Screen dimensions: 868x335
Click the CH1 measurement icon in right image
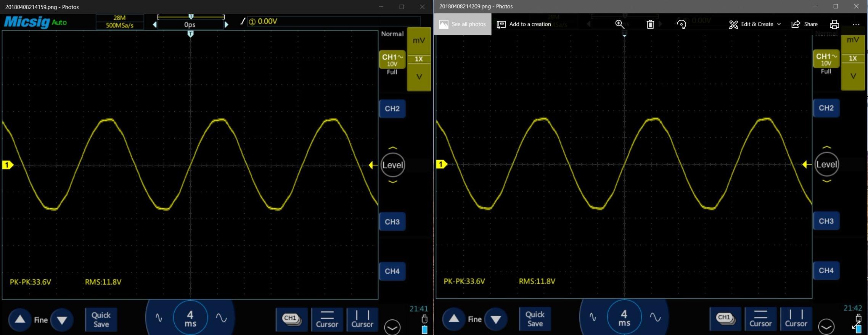725,319
